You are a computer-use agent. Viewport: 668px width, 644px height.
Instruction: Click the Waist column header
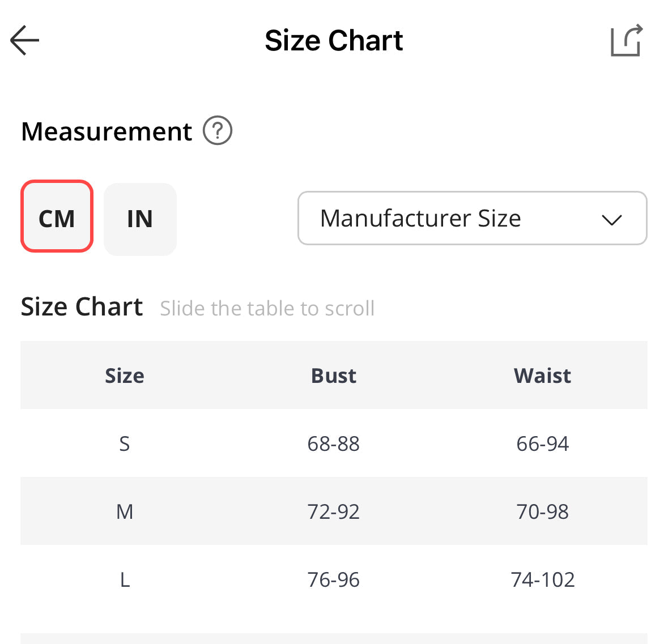tap(542, 376)
